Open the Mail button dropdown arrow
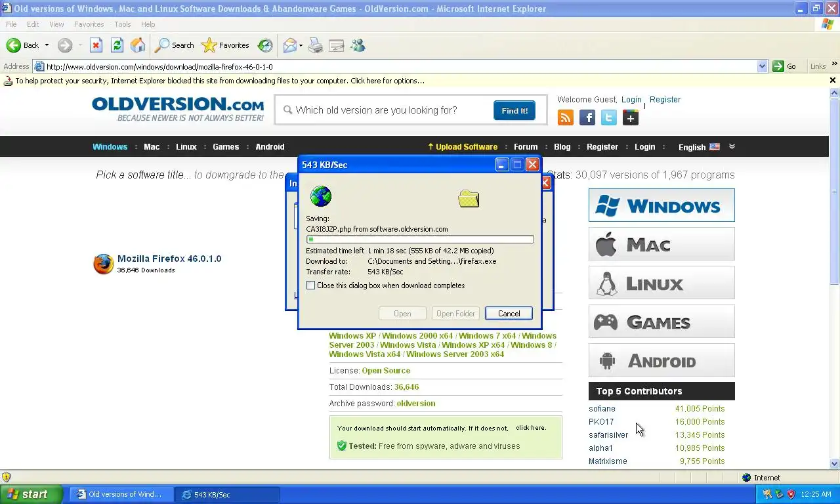Image resolution: width=840 pixels, height=504 pixels. [x=301, y=45]
